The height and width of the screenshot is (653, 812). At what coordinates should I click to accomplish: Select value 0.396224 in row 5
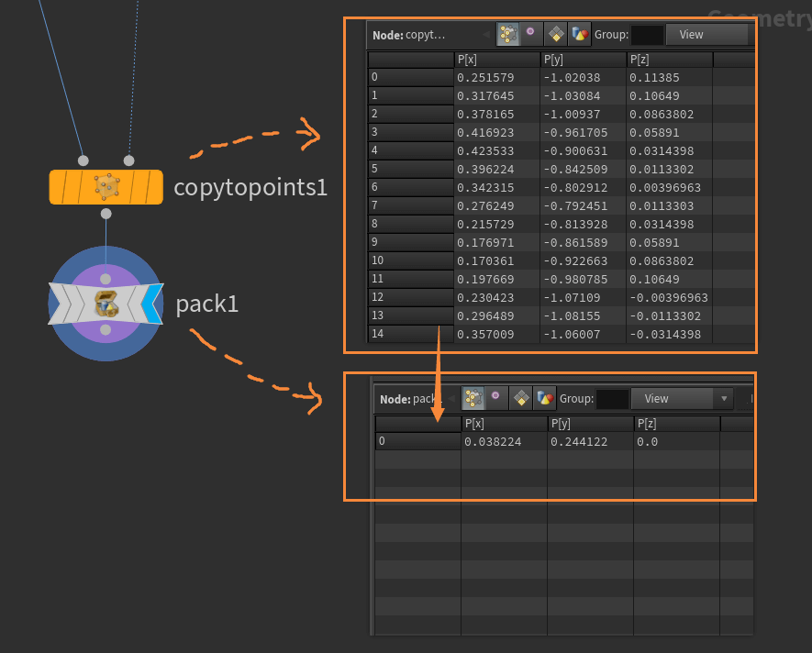[485, 170]
